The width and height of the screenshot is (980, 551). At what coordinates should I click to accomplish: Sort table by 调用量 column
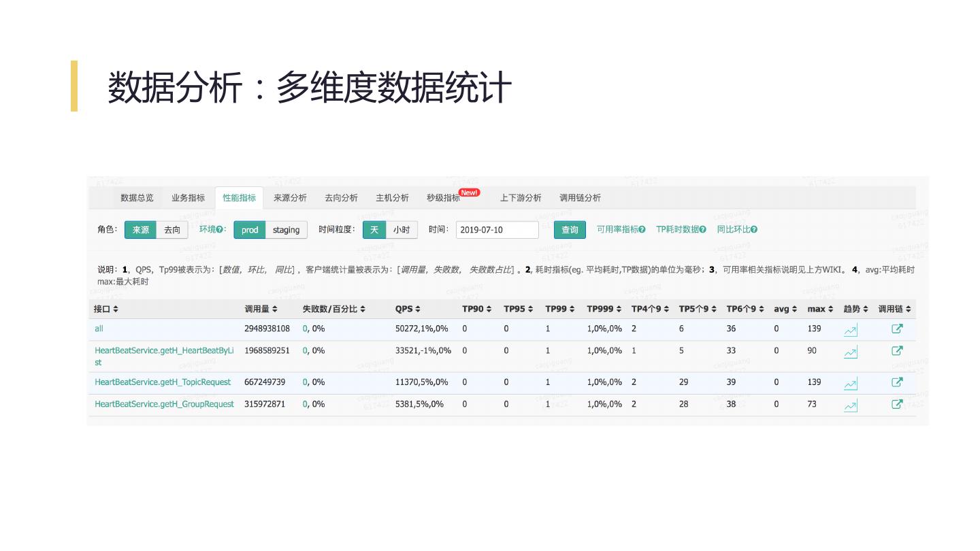261,309
